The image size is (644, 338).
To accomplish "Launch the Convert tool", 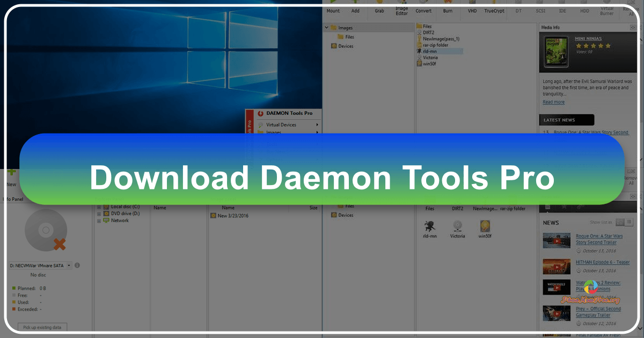I will tap(423, 10).
